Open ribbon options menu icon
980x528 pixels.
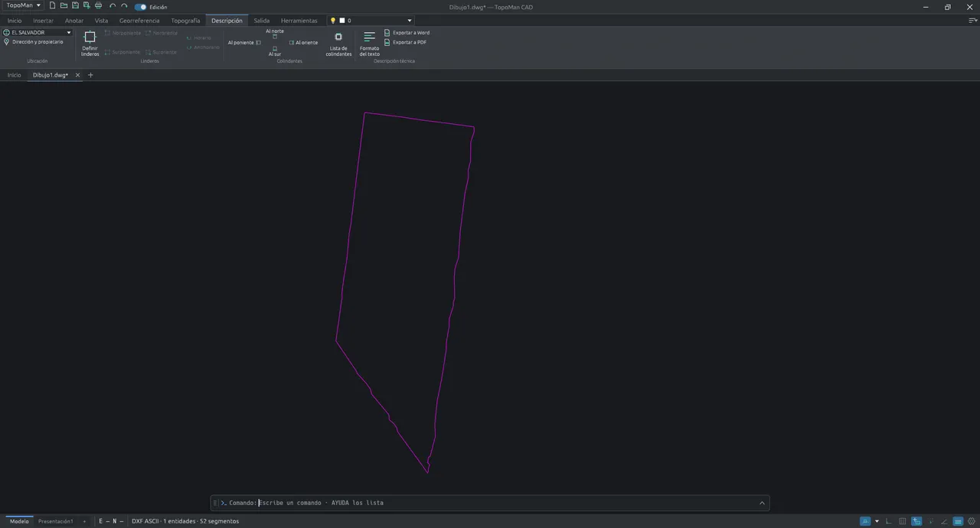(972, 21)
